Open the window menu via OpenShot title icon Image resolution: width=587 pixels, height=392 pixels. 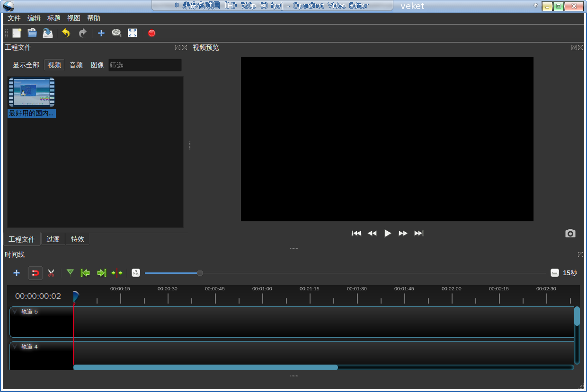click(x=9, y=6)
